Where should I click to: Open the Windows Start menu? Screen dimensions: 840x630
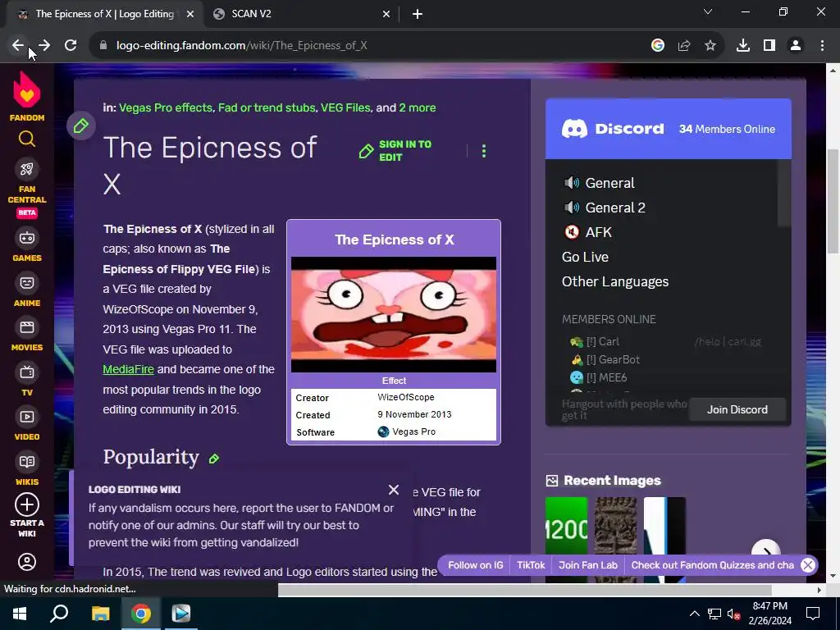pyautogui.click(x=20, y=614)
